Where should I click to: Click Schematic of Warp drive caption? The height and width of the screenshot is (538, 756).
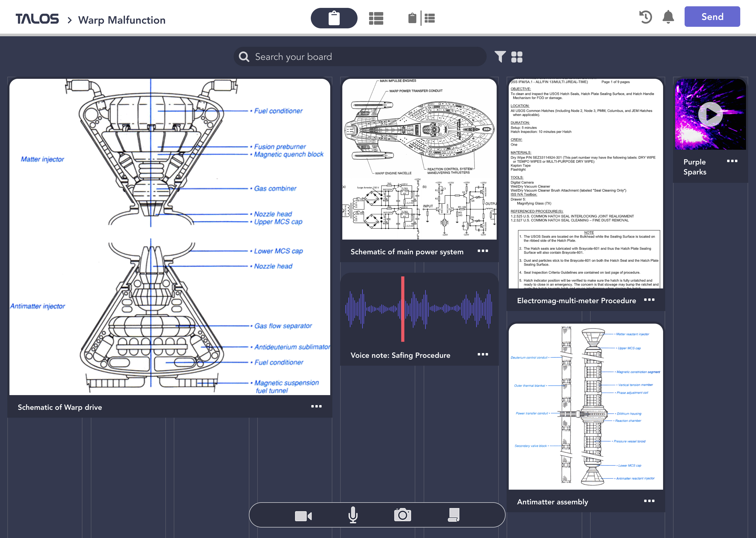tap(60, 407)
